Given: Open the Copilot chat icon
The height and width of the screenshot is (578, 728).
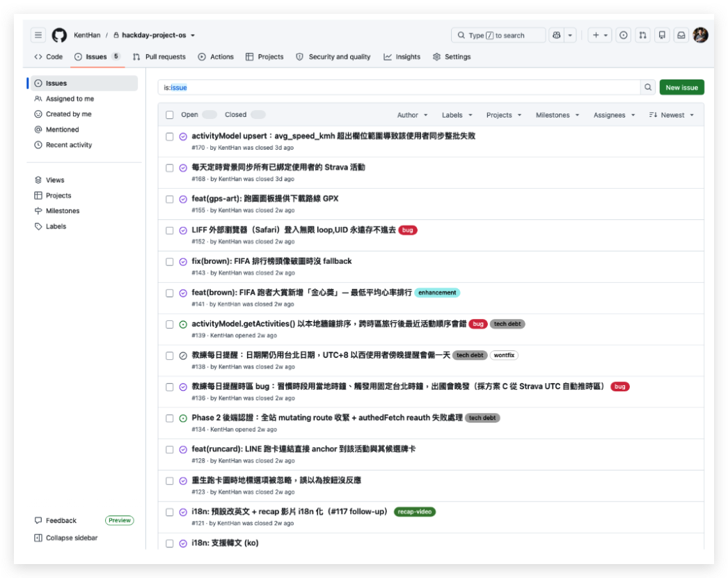Looking at the screenshot, I should point(556,36).
